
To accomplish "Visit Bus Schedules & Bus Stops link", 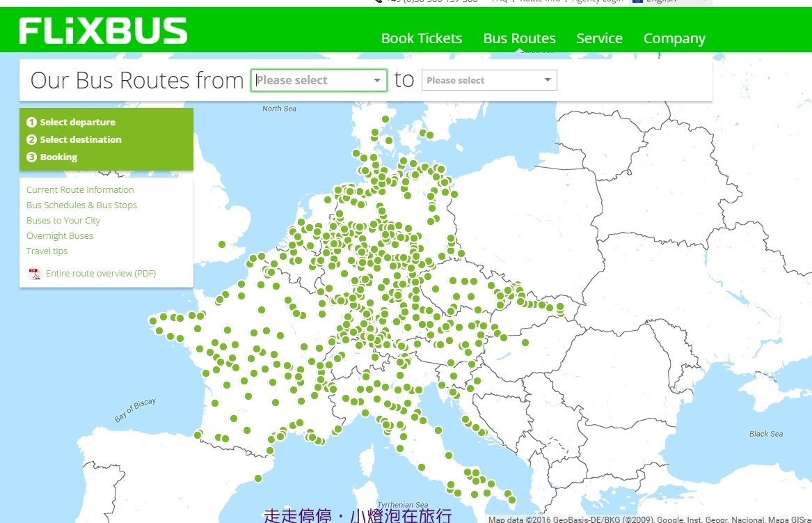I will (x=82, y=205).
